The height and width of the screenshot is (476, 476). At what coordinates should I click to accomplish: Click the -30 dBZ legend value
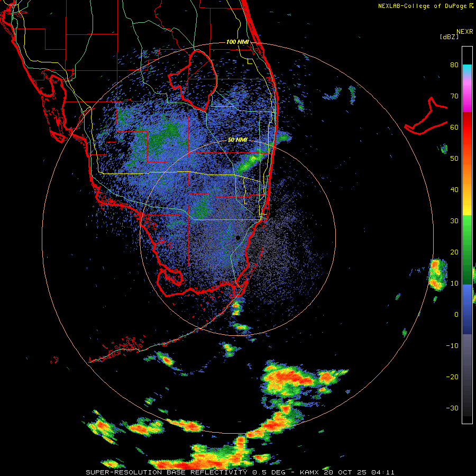[x=452, y=408]
